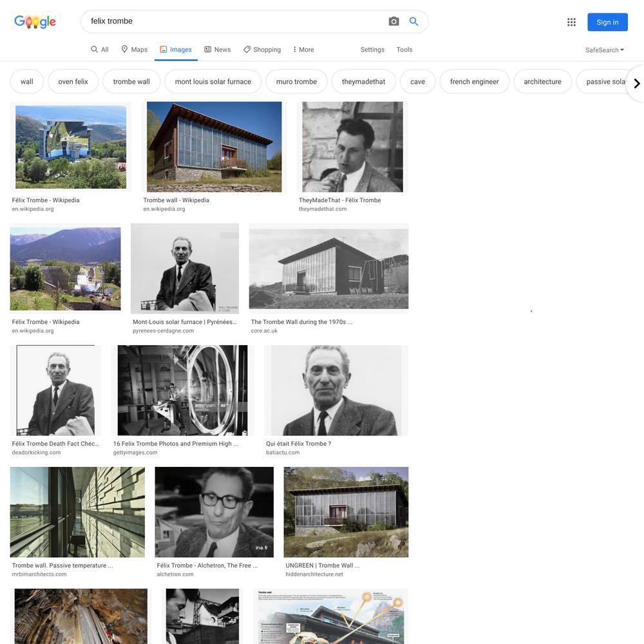Screen dimensions: 644x644
Task: Show more suggestion chips with right arrow
Action: pos(636,83)
